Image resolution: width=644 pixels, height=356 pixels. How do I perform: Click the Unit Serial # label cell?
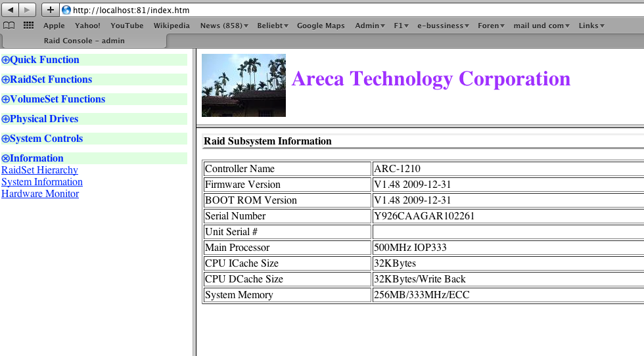point(288,232)
